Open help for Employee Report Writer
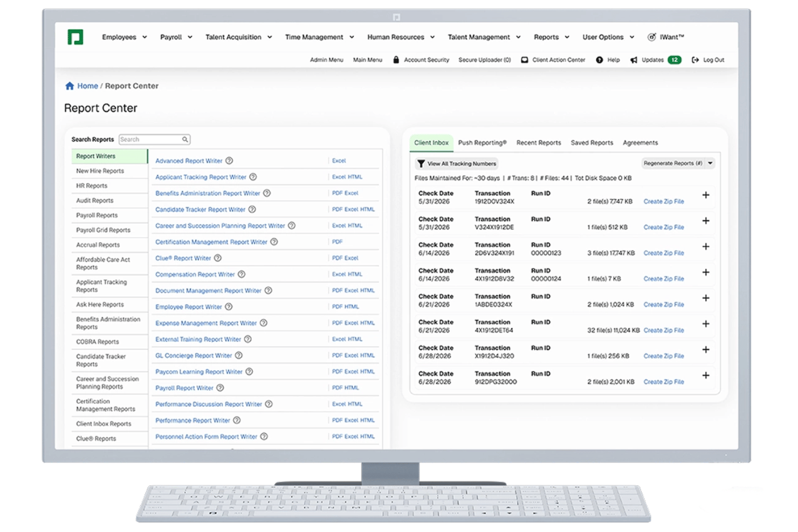The height and width of the screenshot is (532, 798). (x=229, y=306)
